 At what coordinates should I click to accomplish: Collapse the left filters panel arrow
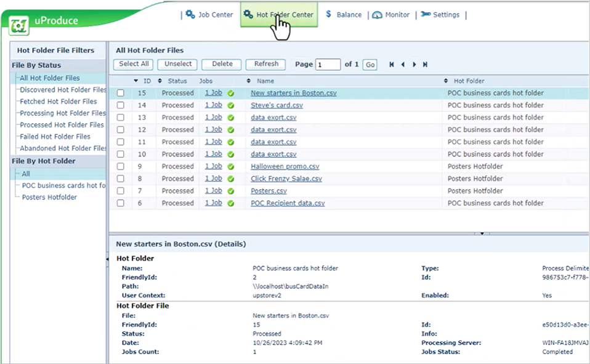(107, 259)
